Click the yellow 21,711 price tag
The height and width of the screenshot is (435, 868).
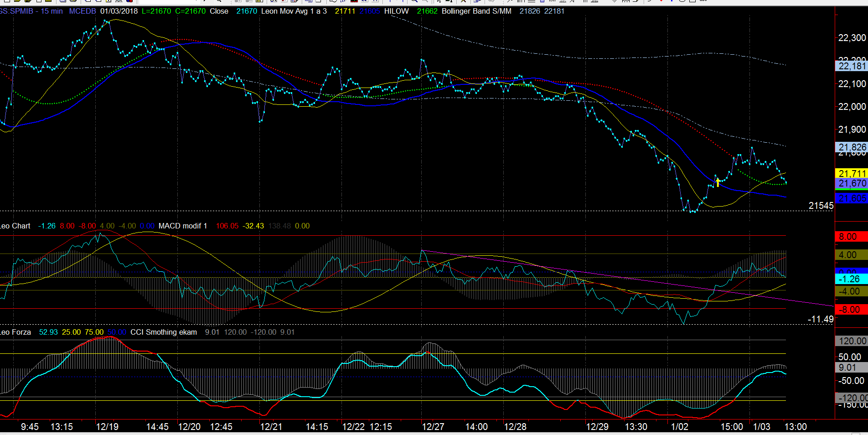(852, 174)
